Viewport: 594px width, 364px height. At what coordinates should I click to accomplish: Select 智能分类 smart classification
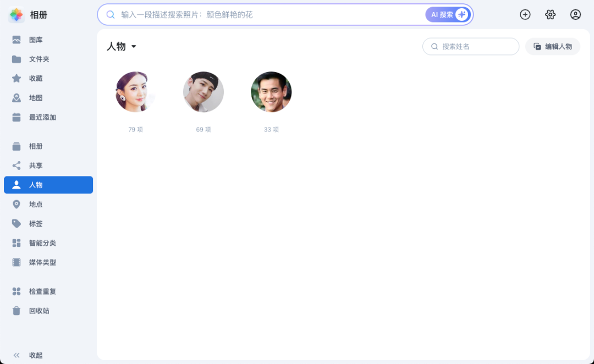[x=38, y=242]
